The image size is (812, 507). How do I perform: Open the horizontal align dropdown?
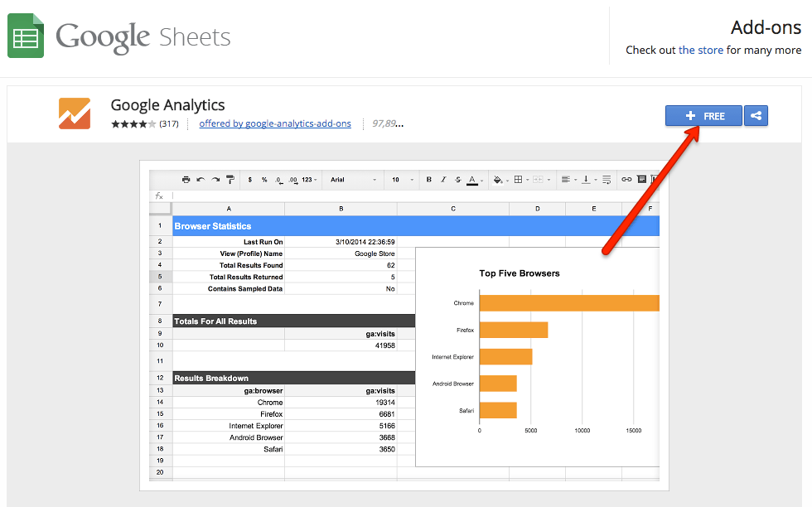[569, 180]
